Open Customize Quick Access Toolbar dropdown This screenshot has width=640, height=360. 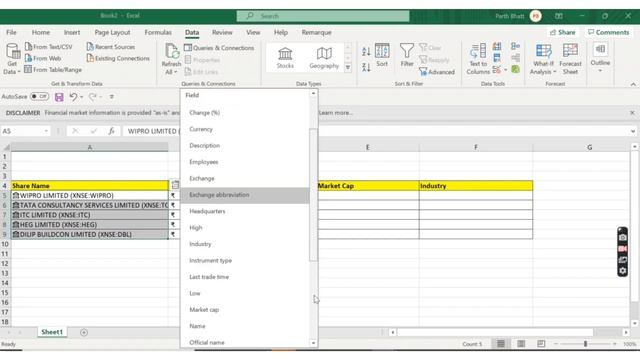click(111, 97)
